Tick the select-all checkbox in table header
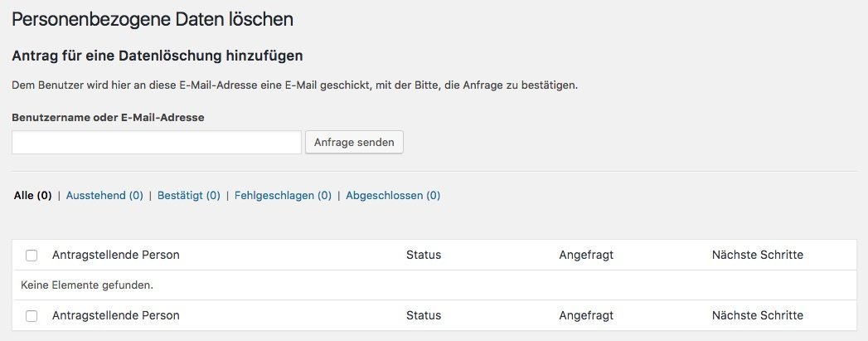 (32, 256)
